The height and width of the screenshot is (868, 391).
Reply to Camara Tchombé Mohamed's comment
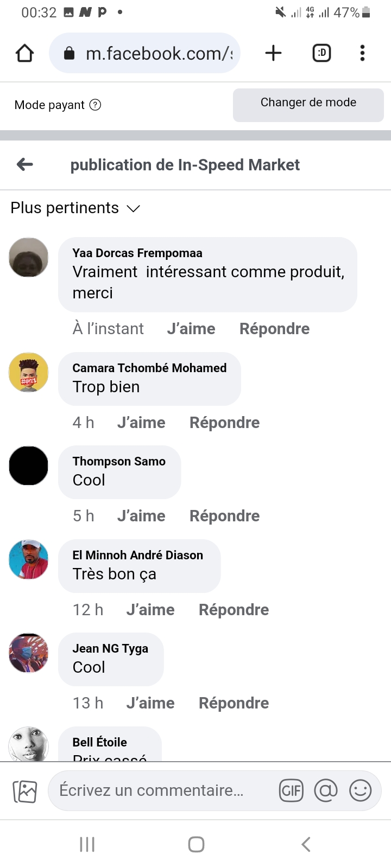(224, 423)
